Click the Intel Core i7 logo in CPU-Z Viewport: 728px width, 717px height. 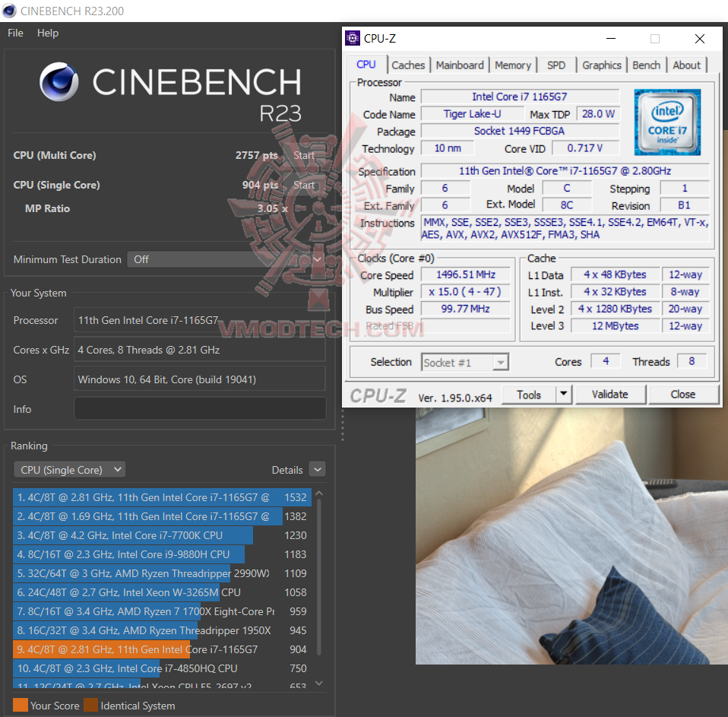pos(667,122)
